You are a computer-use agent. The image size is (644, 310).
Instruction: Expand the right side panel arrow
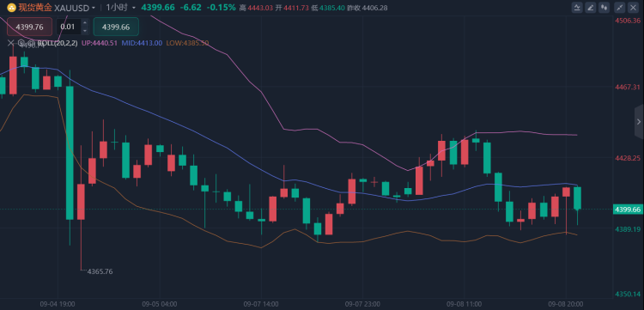pos(639,122)
